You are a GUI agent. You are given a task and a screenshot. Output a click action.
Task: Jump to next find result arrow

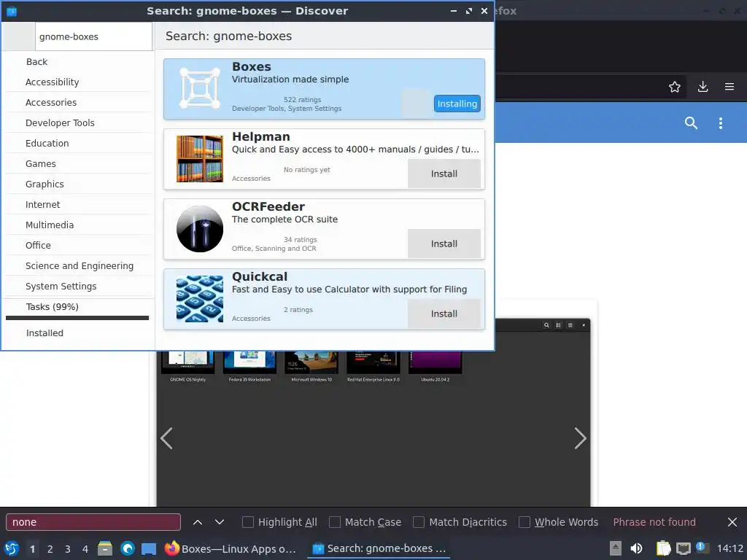coord(219,522)
